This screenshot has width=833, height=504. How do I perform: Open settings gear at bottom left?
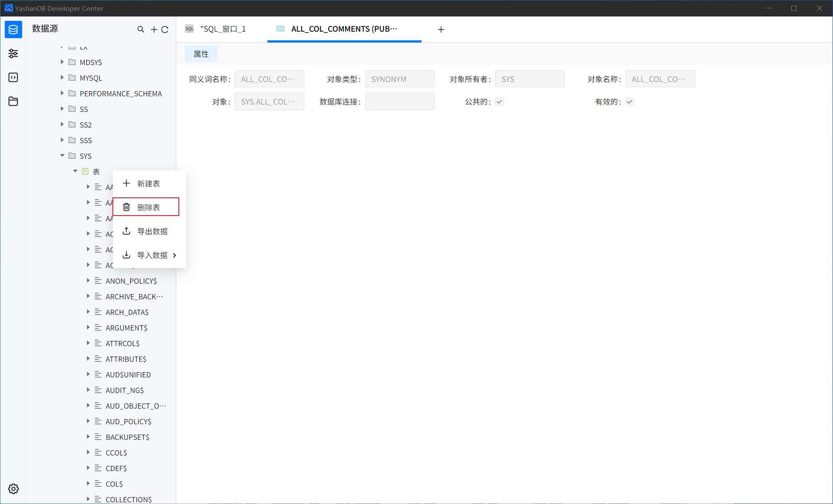[x=13, y=489]
